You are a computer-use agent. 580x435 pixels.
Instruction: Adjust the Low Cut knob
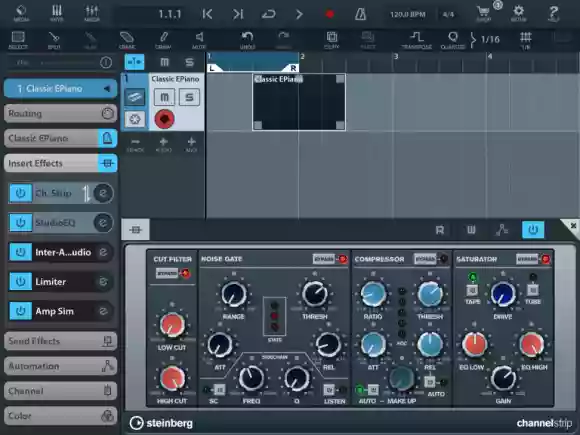(x=172, y=325)
